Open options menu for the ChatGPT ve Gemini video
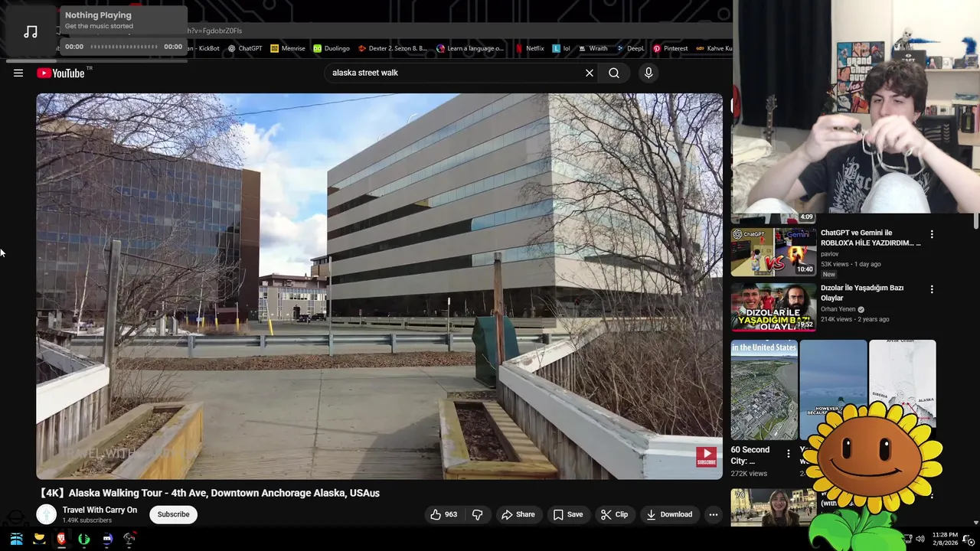The width and height of the screenshot is (980, 551). coord(932,234)
